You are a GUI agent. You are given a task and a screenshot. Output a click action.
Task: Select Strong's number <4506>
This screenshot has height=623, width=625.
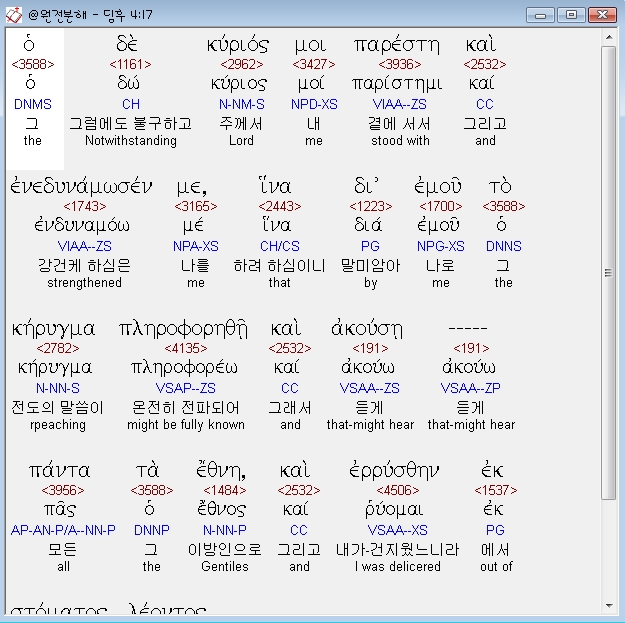(398, 490)
